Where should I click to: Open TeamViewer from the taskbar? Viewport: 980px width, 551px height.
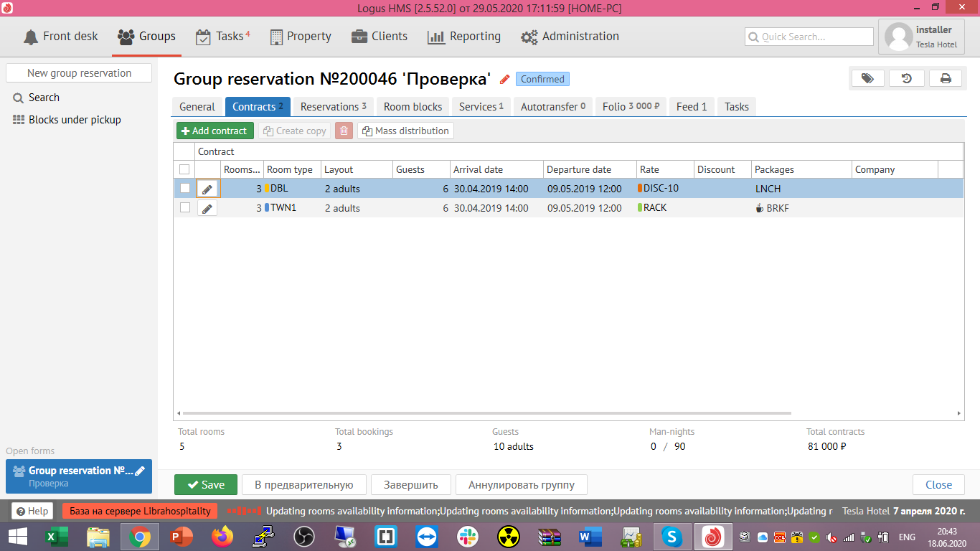point(427,536)
